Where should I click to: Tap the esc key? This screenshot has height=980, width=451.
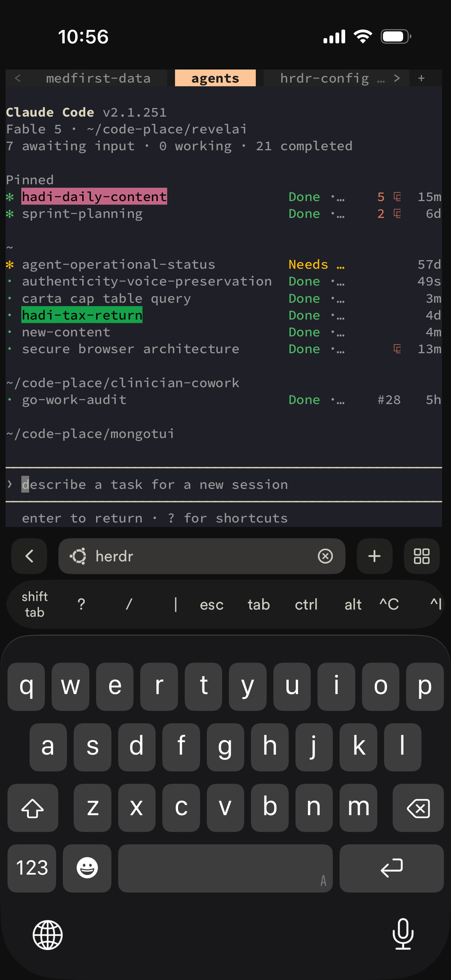(212, 604)
